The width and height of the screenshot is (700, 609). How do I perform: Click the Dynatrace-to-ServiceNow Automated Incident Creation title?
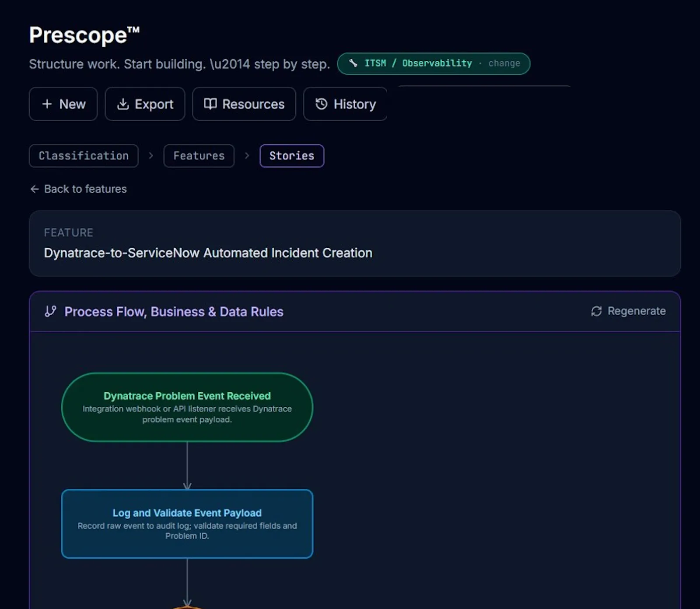click(x=208, y=253)
